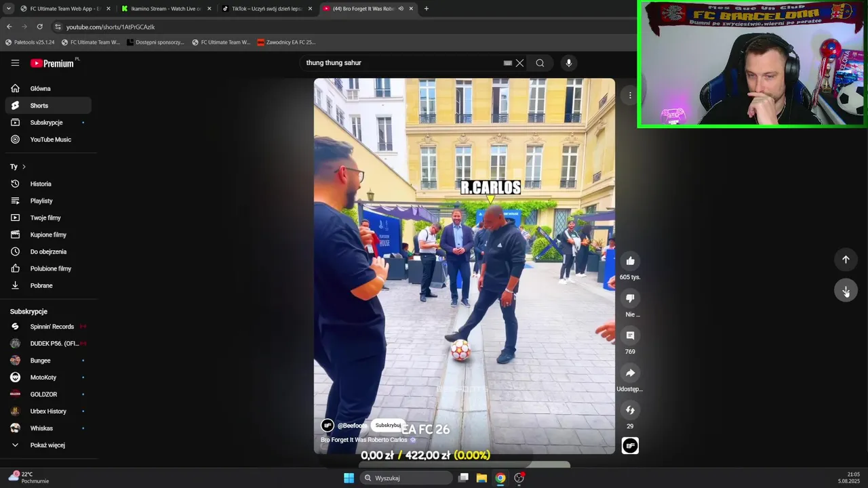The width and height of the screenshot is (868, 488).
Task: Open Subskrypcje in the sidebar
Action: coord(48,123)
